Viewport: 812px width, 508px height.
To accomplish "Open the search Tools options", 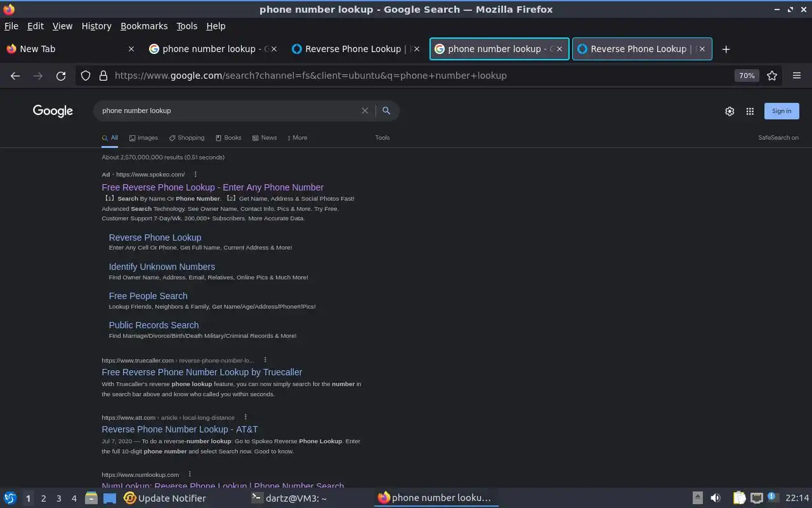I will click(383, 138).
